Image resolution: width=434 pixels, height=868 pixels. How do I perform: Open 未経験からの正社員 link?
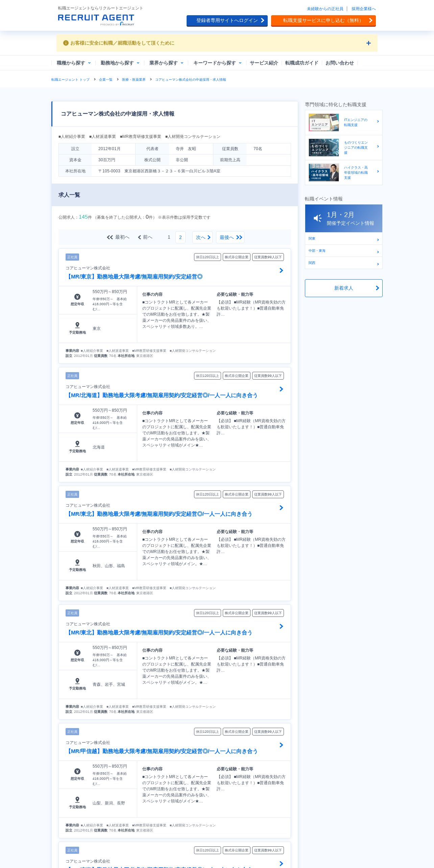click(325, 9)
